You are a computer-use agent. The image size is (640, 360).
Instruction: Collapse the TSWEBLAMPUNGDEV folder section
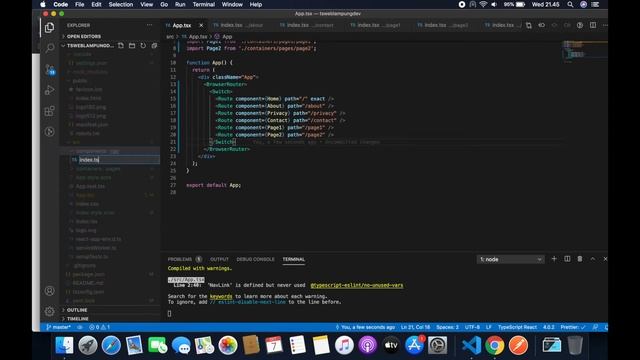click(x=87, y=46)
